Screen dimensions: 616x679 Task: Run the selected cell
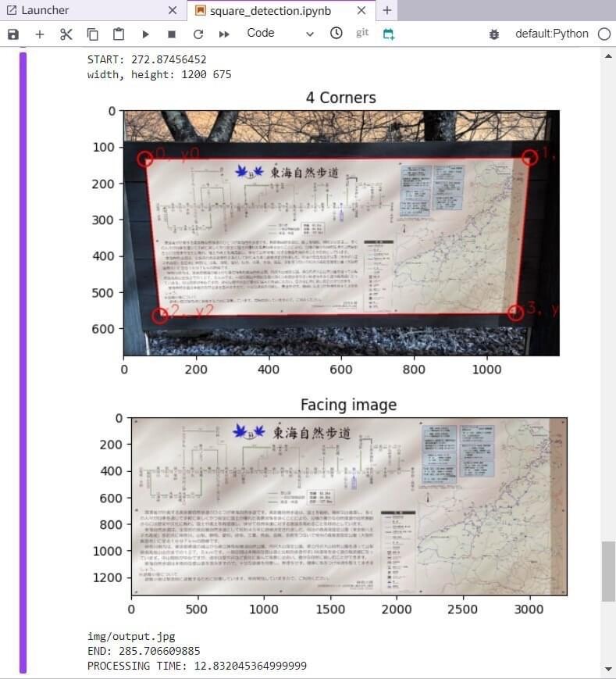tap(145, 34)
